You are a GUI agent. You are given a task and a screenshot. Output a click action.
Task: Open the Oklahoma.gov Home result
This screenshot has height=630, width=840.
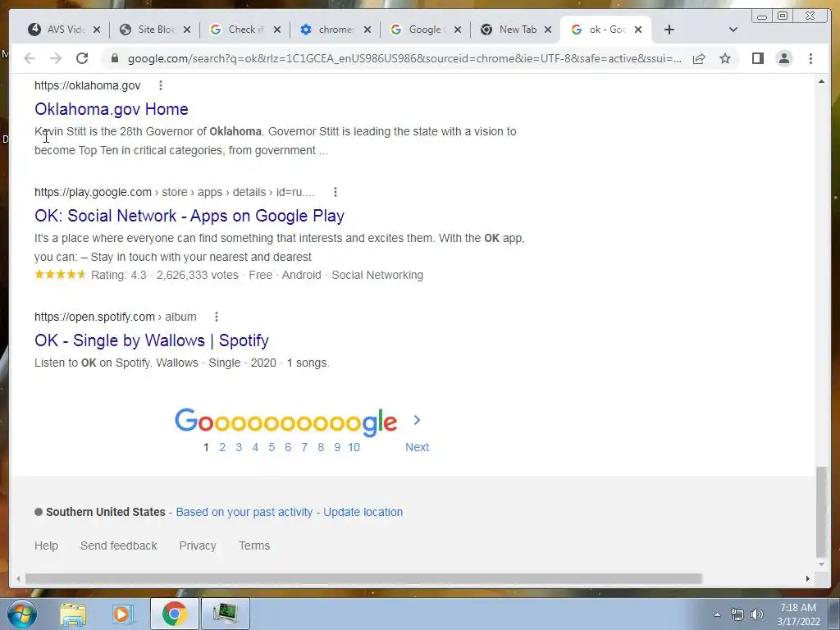112,109
